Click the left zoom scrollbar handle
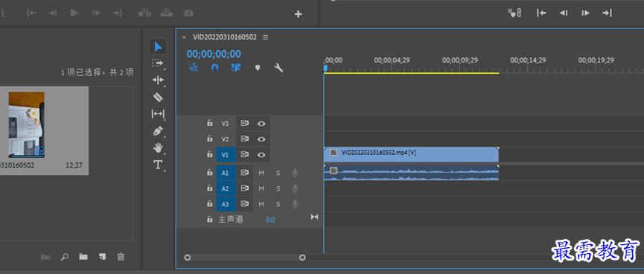 [188, 258]
